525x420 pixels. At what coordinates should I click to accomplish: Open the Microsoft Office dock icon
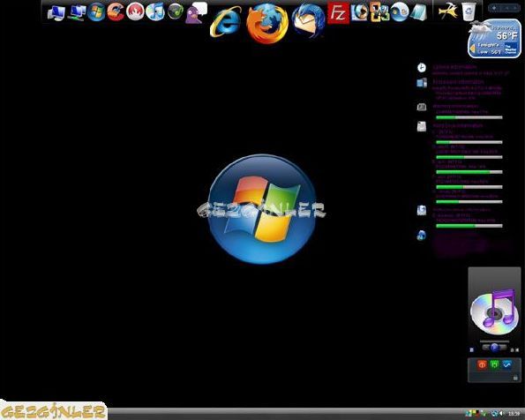[380, 11]
